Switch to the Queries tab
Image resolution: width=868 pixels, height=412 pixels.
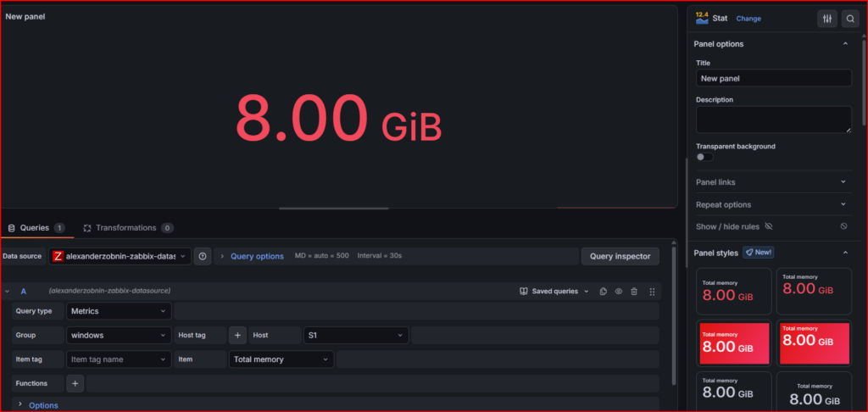point(36,228)
